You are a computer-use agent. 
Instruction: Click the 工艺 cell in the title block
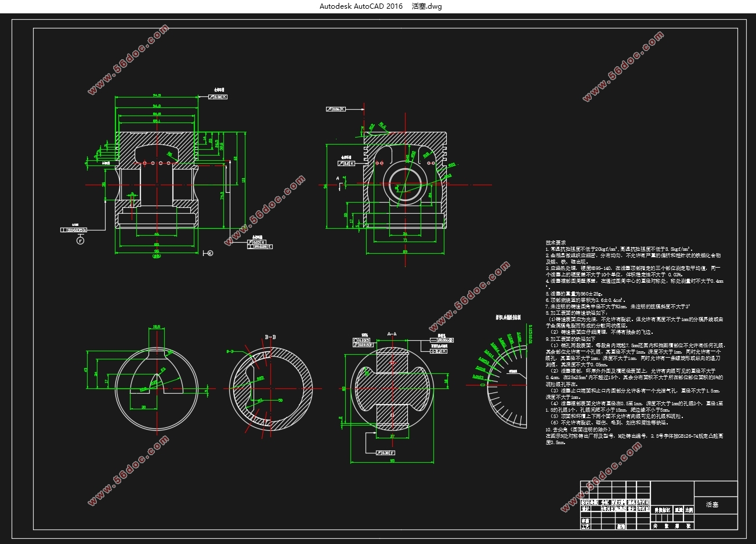point(585,526)
